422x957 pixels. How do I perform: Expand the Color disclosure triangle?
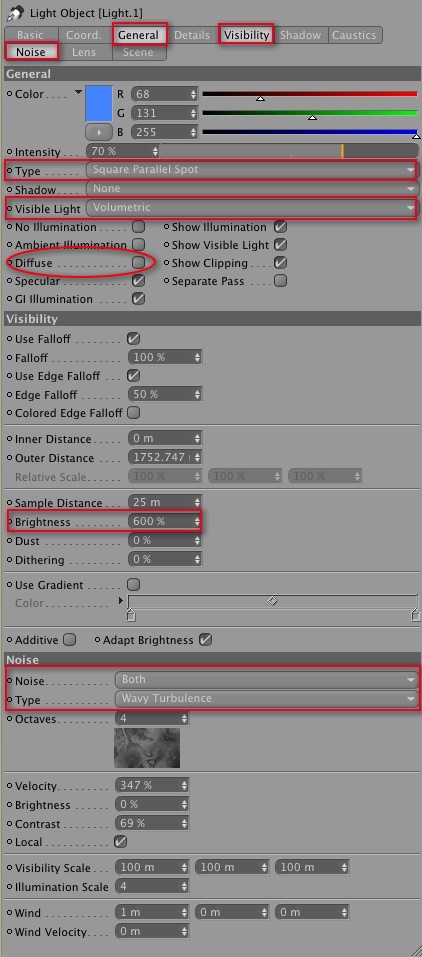pyautogui.click(x=78, y=93)
